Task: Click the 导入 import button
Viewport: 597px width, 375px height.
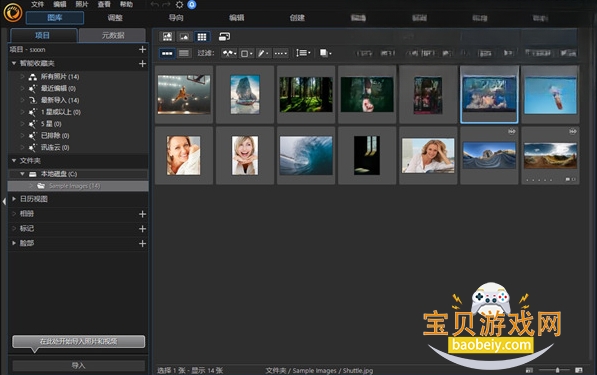Action: [x=78, y=365]
